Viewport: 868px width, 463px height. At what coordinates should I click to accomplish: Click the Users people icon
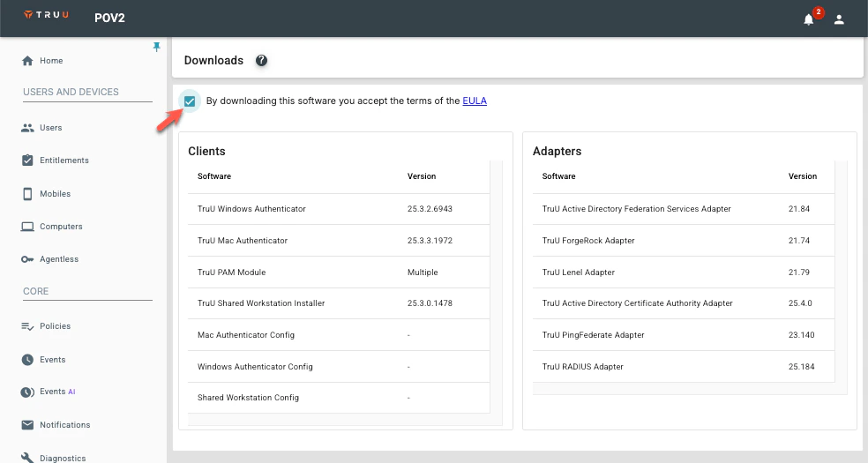tap(27, 128)
